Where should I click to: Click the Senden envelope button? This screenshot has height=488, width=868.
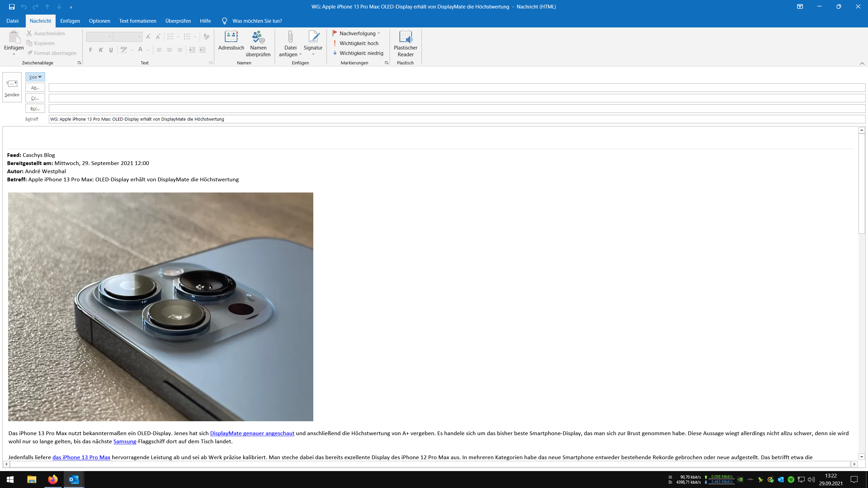click(12, 87)
